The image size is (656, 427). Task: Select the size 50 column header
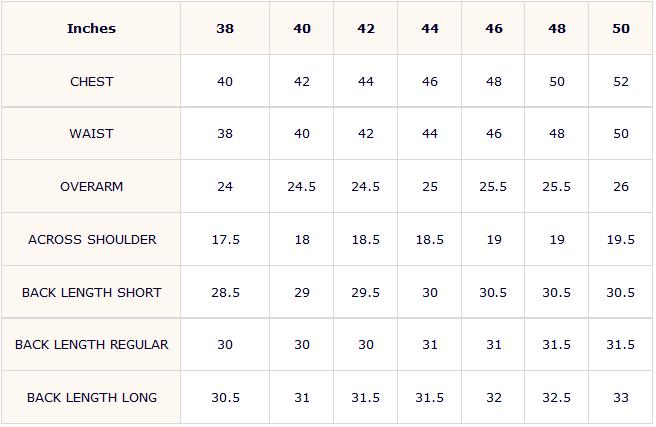point(621,28)
